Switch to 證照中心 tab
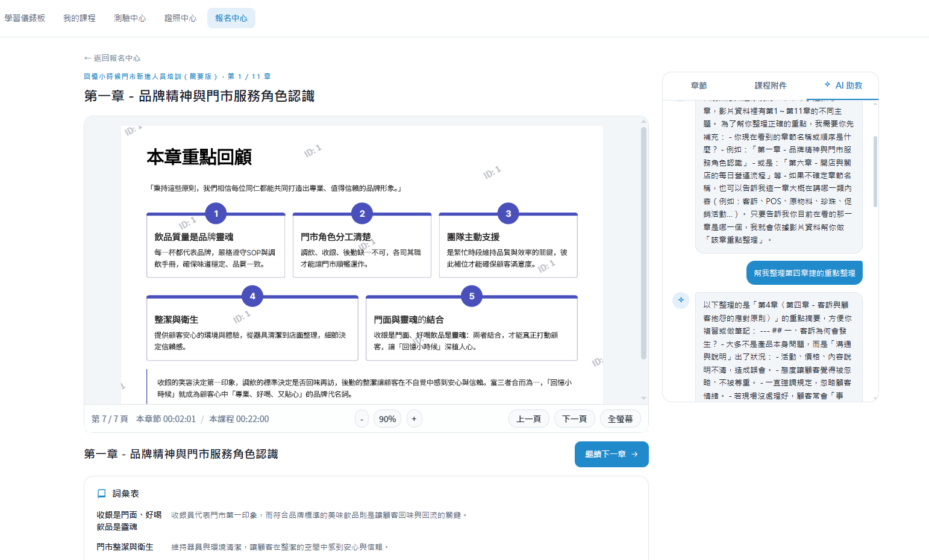Screen dimensions: 929x560 [181, 18]
